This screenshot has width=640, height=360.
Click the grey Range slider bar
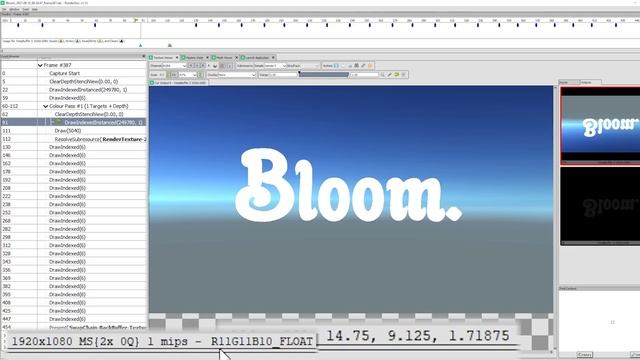[x=324, y=75]
